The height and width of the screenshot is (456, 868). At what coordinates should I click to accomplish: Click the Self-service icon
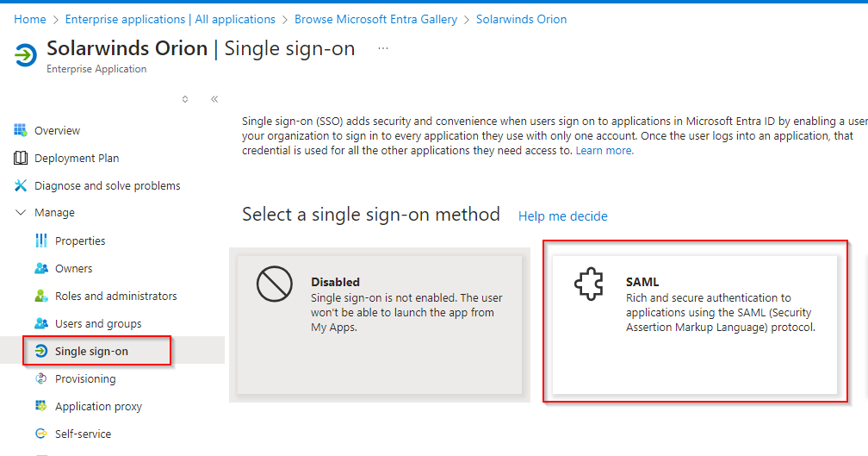pos(41,434)
